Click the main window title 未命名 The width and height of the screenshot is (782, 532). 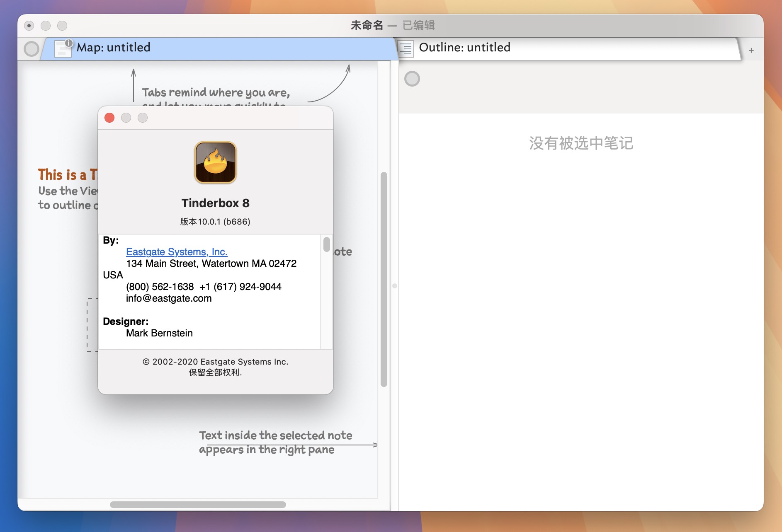367,25
